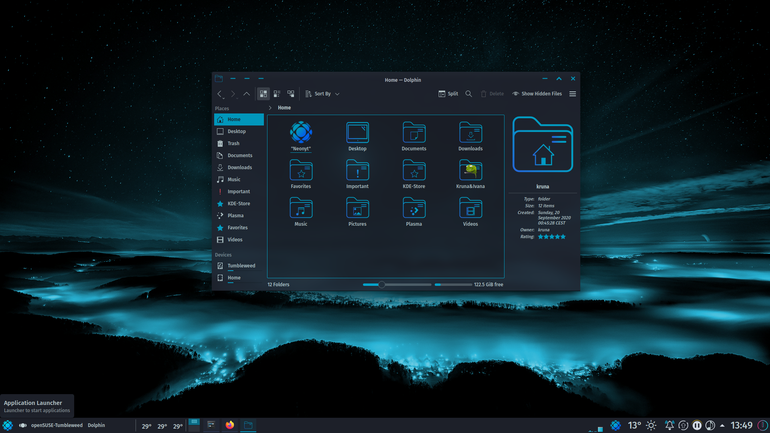Open the Dolphin window icon menu
770x433 pixels.
pyautogui.click(x=219, y=79)
